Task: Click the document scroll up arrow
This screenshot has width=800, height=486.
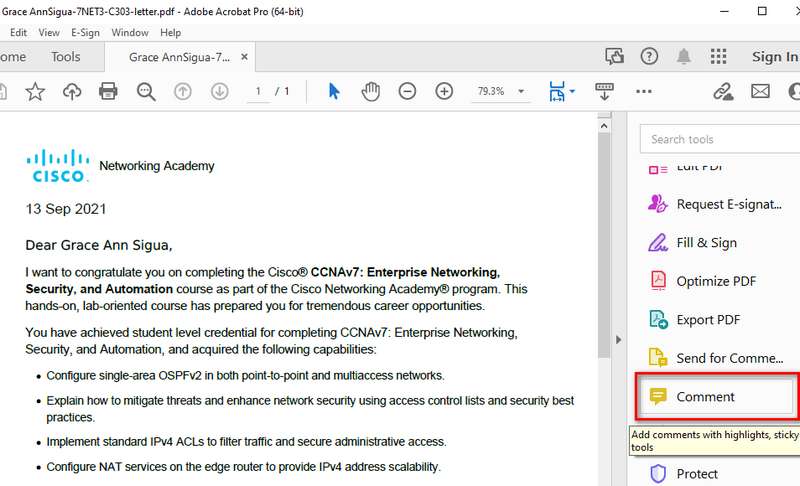Action: 604,125
